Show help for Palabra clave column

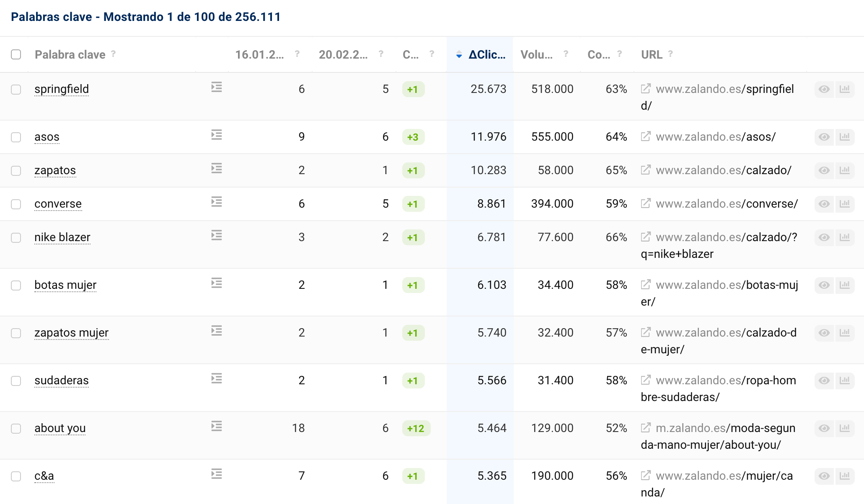click(113, 54)
